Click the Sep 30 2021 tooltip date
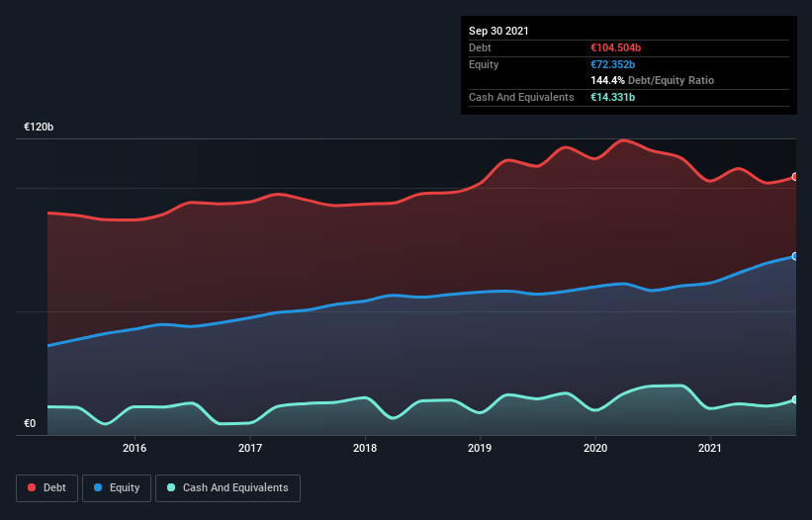812x520 pixels. click(498, 31)
